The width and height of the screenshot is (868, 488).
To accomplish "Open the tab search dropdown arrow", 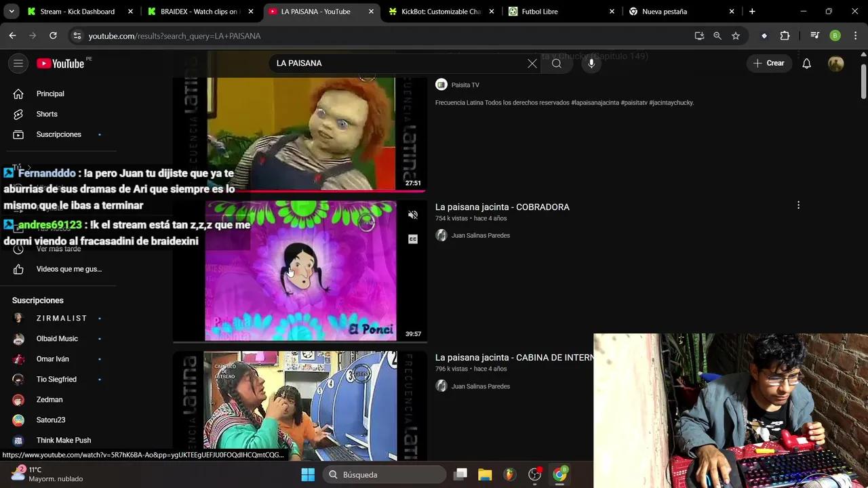I will coord(12,12).
